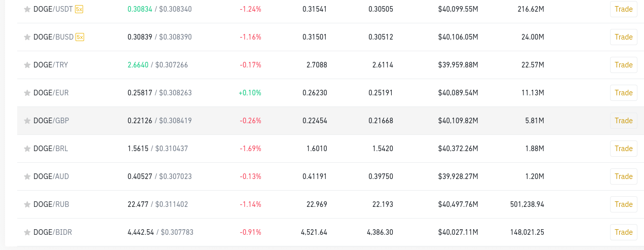Favorite the DOGE/USDT pair star
This screenshot has height=250, width=644.
[x=27, y=9]
